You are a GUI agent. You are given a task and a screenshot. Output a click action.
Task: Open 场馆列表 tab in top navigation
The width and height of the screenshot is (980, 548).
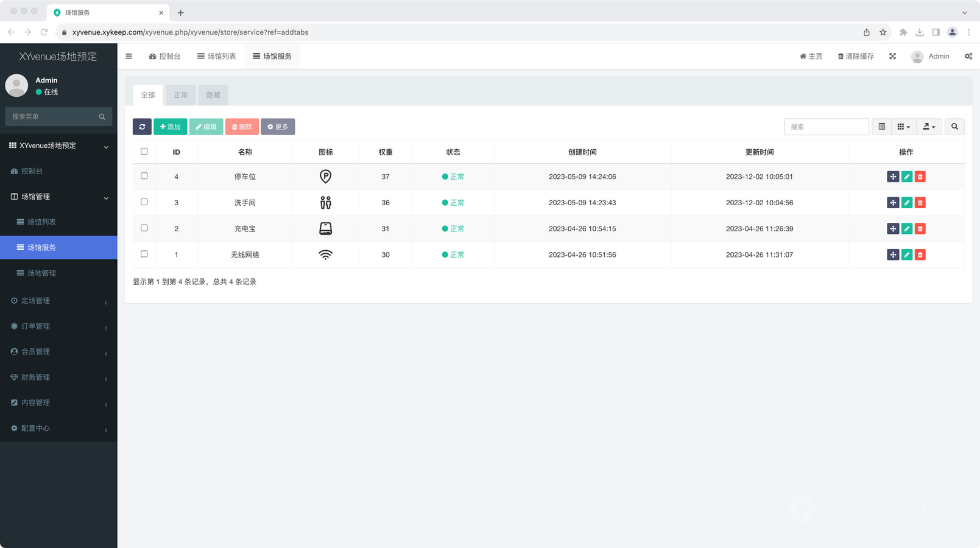click(217, 56)
